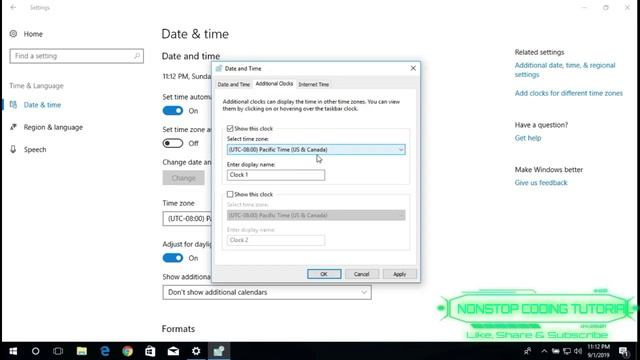Toggle Adjust for daylight saving switch
The image size is (640, 360).
pos(173,258)
